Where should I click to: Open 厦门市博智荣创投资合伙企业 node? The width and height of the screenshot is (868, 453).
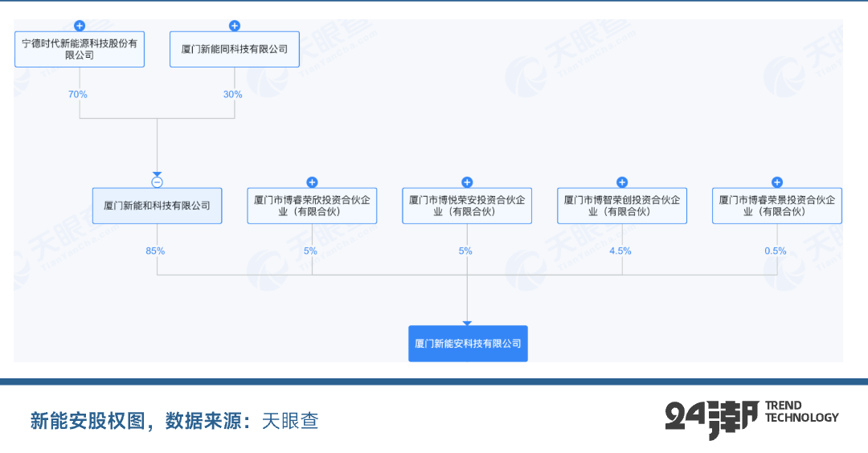(x=622, y=206)
